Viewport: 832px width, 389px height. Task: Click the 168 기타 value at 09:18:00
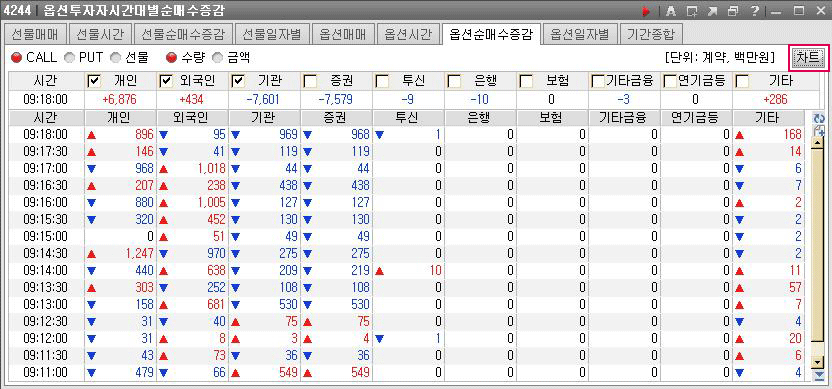(792, 135)
